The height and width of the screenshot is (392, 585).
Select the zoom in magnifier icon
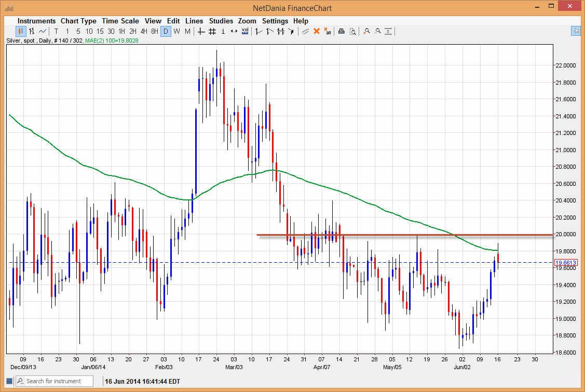pos(367,31)
